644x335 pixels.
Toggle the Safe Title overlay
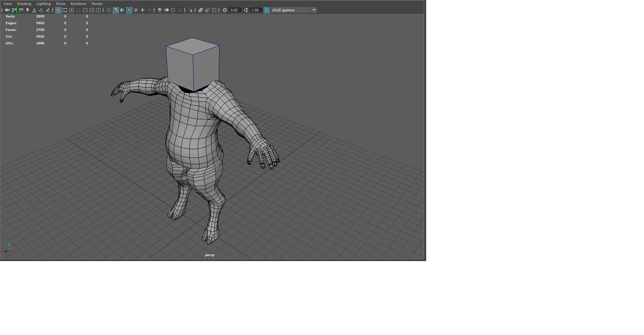(98, 10)
